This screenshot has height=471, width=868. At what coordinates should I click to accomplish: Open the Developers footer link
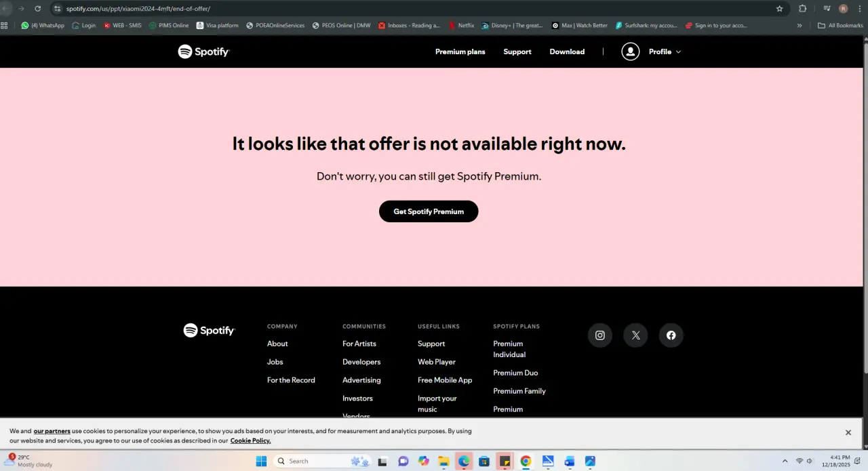click(361, 362)
